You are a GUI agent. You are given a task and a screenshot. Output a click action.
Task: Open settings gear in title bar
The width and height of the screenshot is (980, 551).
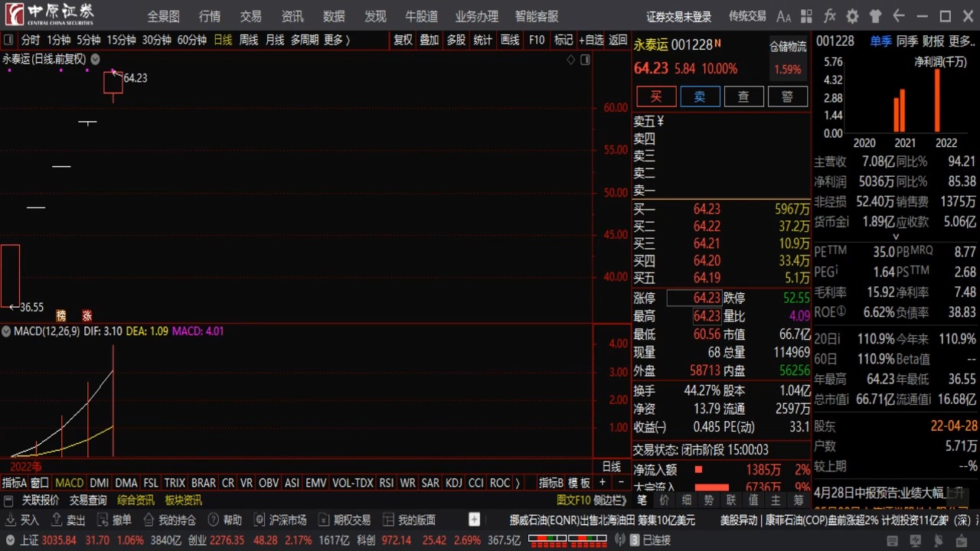point(853,16)
